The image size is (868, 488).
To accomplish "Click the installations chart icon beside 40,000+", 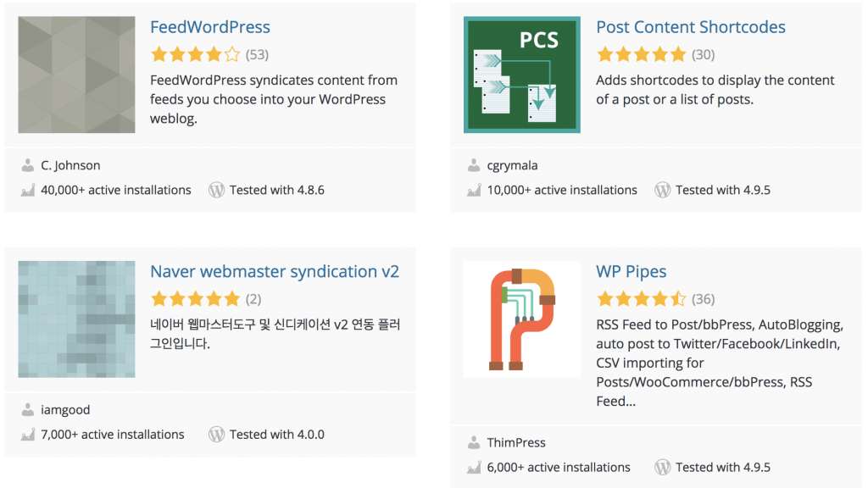I will coord(27,191).
